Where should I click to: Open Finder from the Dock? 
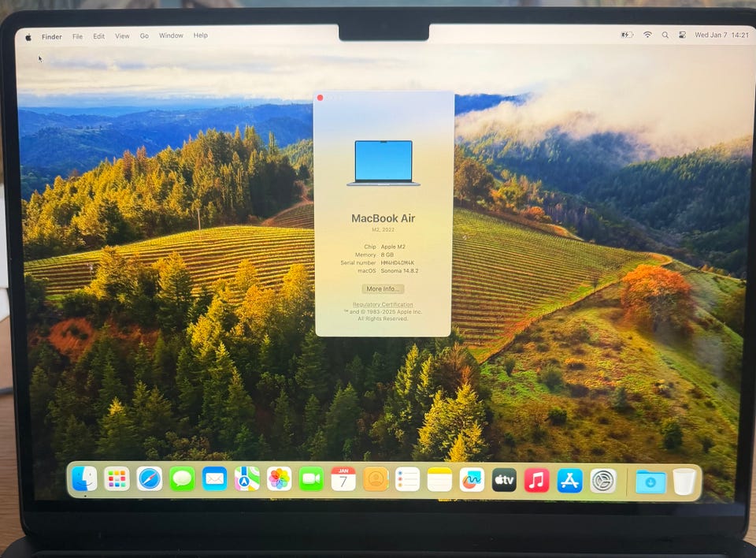click(84, 479)
